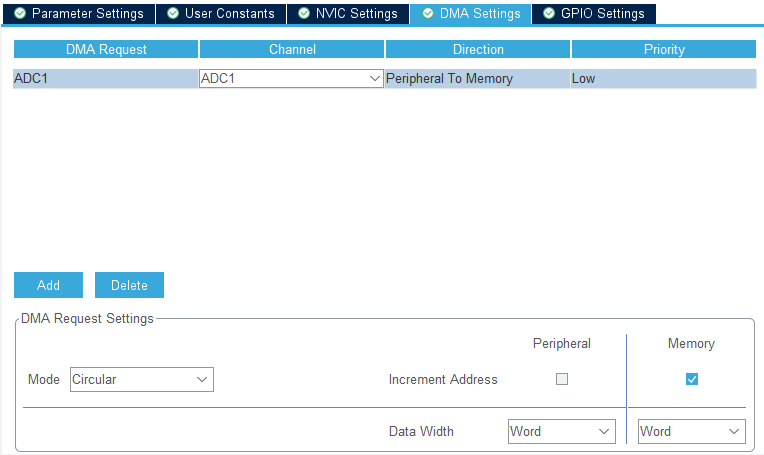This screenshot has height=455, width=764.
Task: Go to the GPIO Settings tab
Action: click(593, 14)
